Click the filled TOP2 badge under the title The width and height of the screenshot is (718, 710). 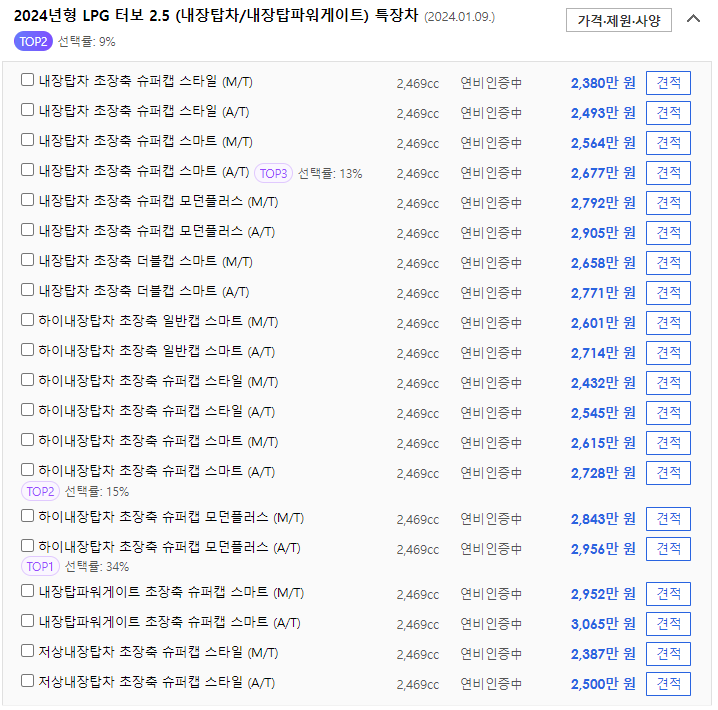(33, 42)
